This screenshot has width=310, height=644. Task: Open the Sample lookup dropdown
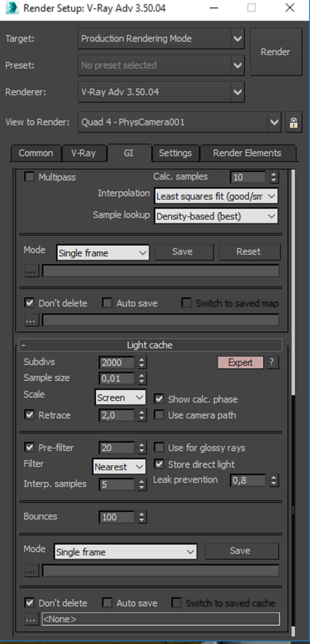pos(216,215)
